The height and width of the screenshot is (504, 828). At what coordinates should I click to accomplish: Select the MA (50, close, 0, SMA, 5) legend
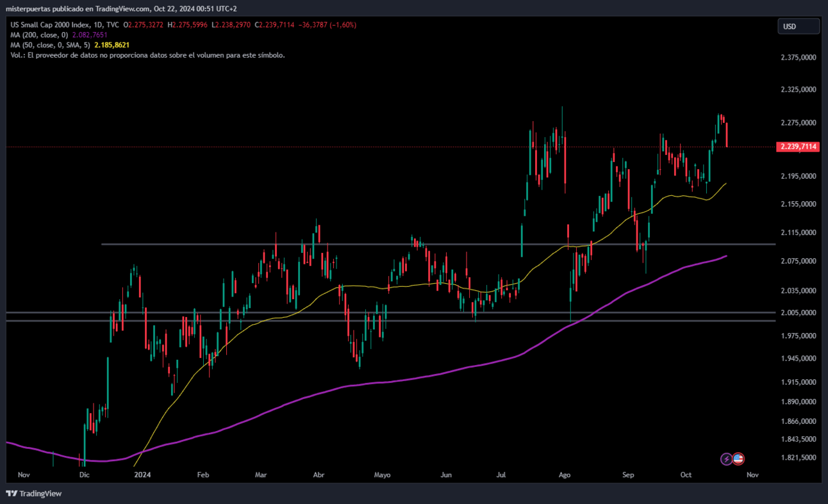click(51, 45)
